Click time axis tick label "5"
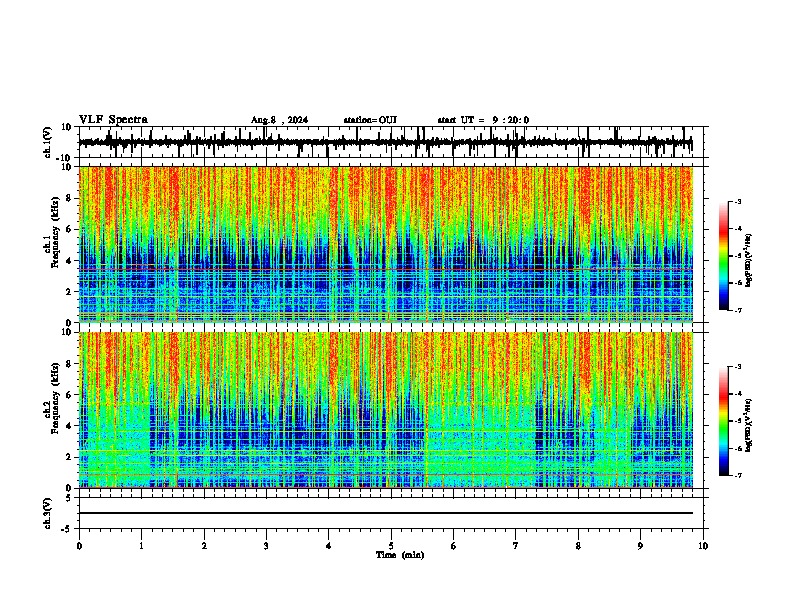 [x=391, y=546]
